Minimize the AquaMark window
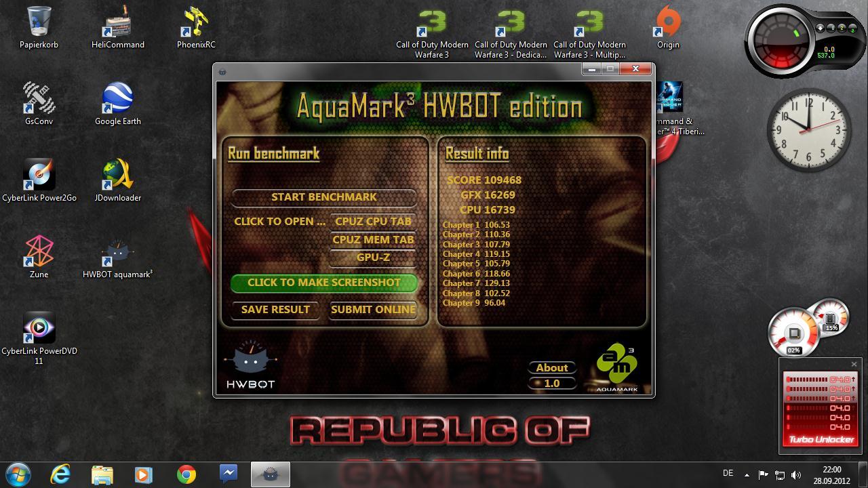This screenshot has width=868, height=488. [592, 68]
